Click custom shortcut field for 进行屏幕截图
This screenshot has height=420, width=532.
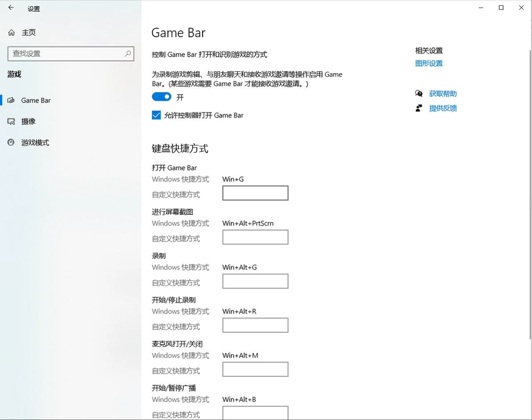tap(255, 237)
